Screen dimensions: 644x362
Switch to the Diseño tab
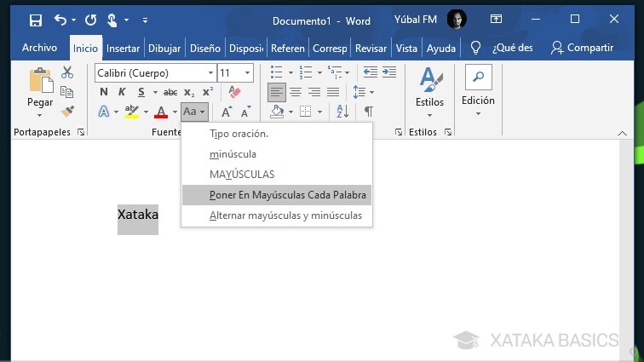point(205,49)
